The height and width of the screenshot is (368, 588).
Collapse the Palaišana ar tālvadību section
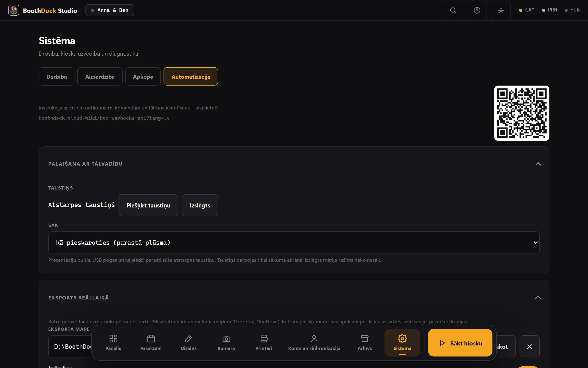tap(538, 164)
